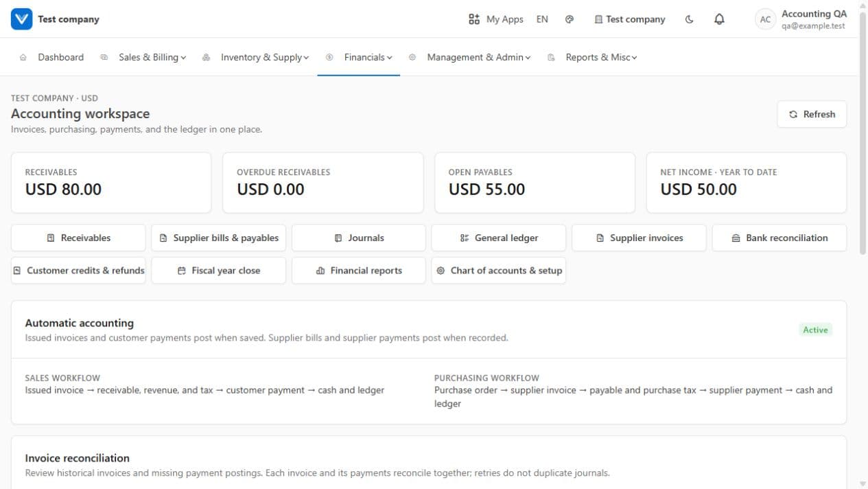
Task: Click the Supplier invoices document icon
Action: click(600, 238)
